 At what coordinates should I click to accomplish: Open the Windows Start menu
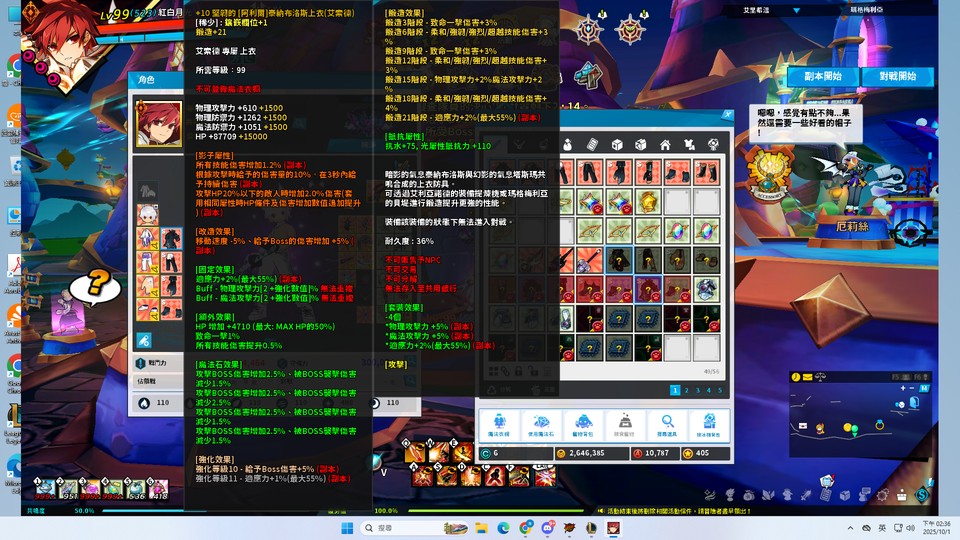coord(347,527)
